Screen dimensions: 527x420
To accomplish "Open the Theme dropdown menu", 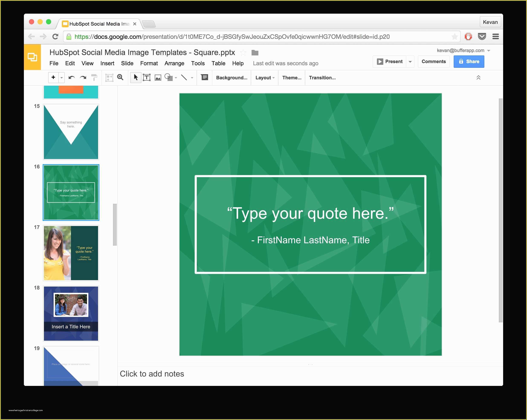I will 291,78.
